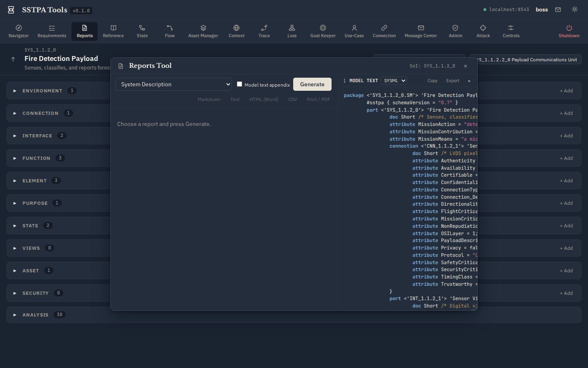Image resolution: width=588 pixels, height=368 pixels.
Task: Open the Goal Keeper tool
Action: [x=323, y=31]
